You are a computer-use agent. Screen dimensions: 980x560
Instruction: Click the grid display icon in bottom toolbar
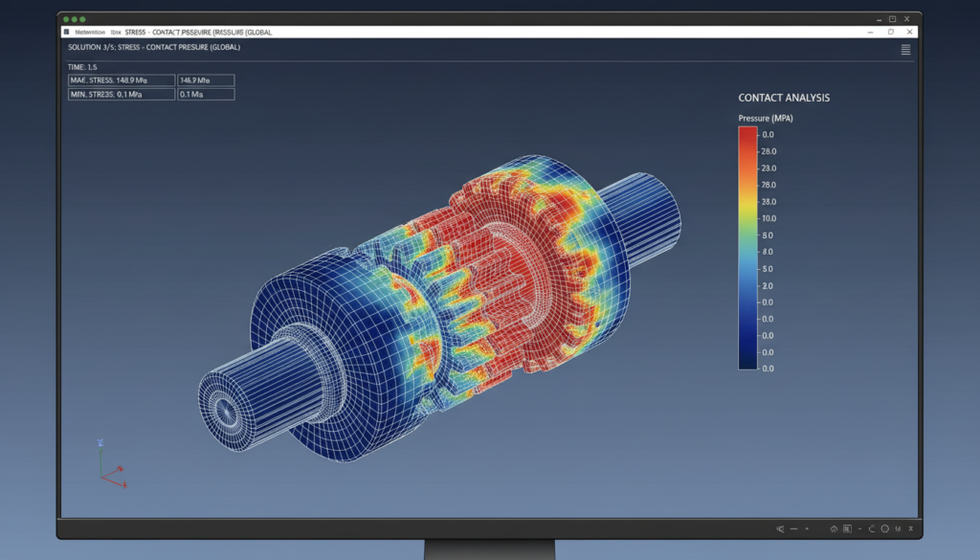tap(848, 528)
